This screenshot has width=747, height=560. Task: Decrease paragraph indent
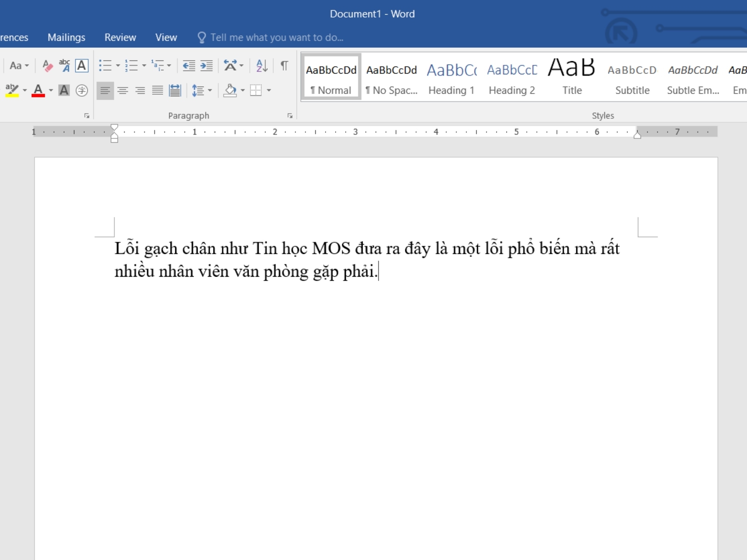coord(189,66)
